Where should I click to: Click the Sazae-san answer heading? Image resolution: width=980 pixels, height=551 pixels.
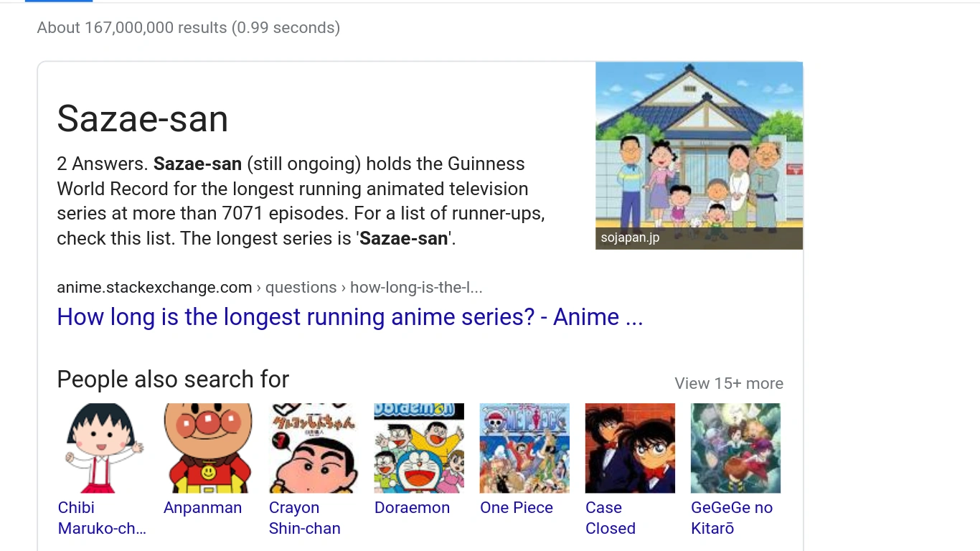(142, 119)
